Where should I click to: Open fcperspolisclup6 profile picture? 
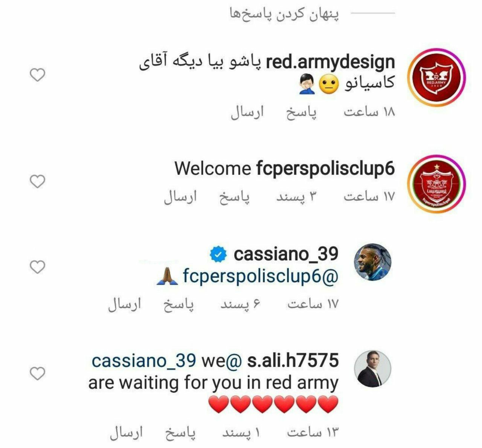(x=437, y=184)
